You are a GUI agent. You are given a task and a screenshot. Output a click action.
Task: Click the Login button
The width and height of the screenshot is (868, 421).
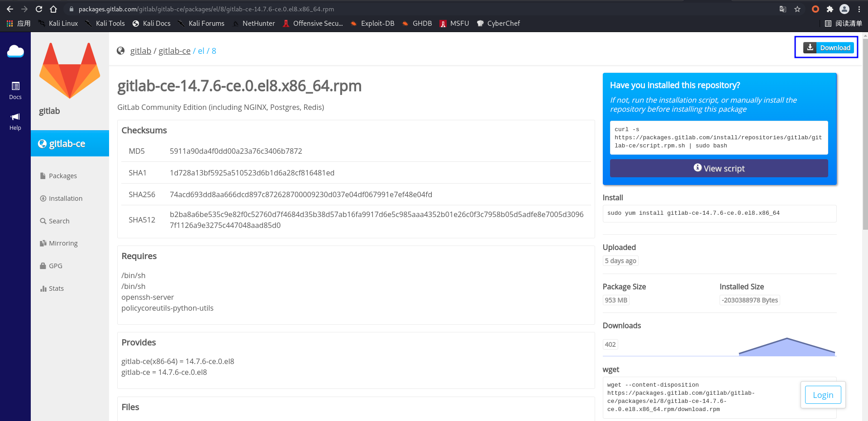(823, 394)
